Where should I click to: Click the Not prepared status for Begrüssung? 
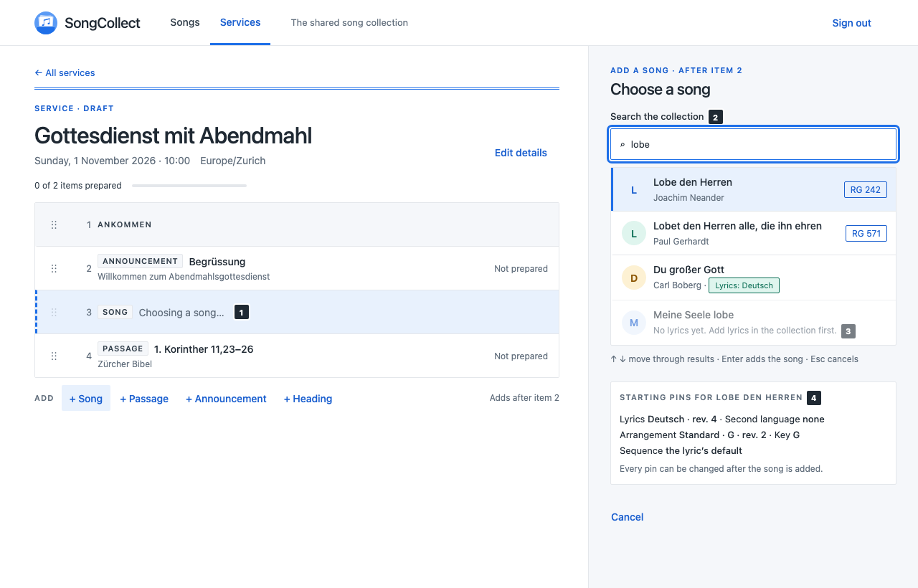(x=521, y=269)
